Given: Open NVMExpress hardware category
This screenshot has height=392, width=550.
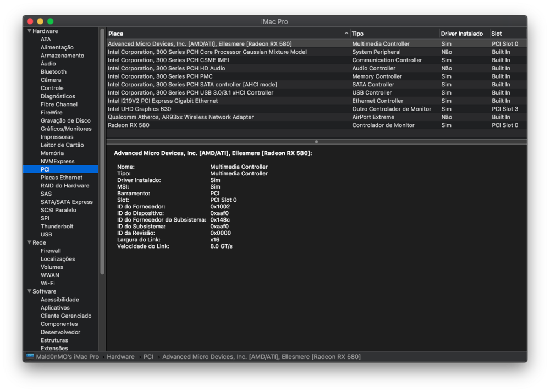Looking at the screenshot, I should 57,162.
